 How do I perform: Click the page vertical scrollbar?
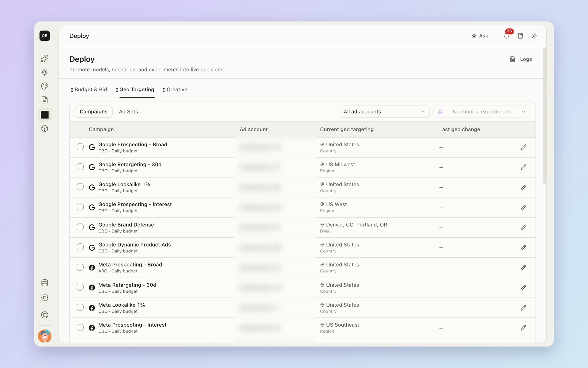click(x=545, y=116)
